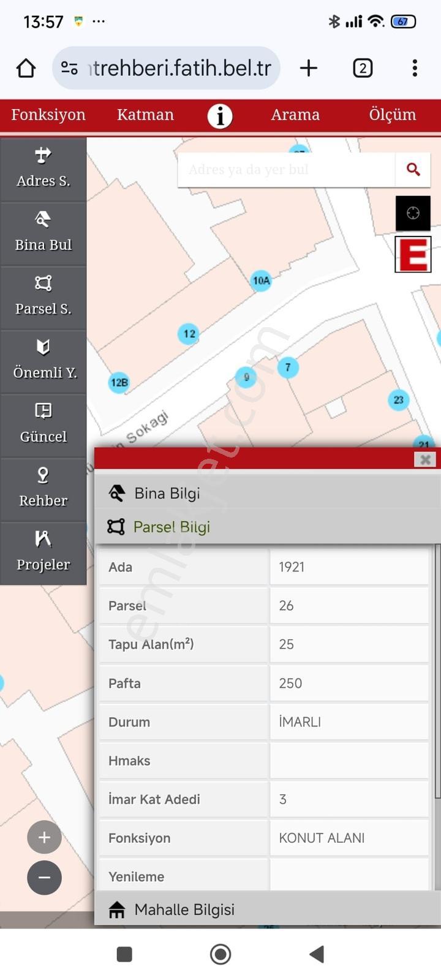Open a new browser tab with plus
Screen dimensions: 441x980
click(x=309, y=68)
